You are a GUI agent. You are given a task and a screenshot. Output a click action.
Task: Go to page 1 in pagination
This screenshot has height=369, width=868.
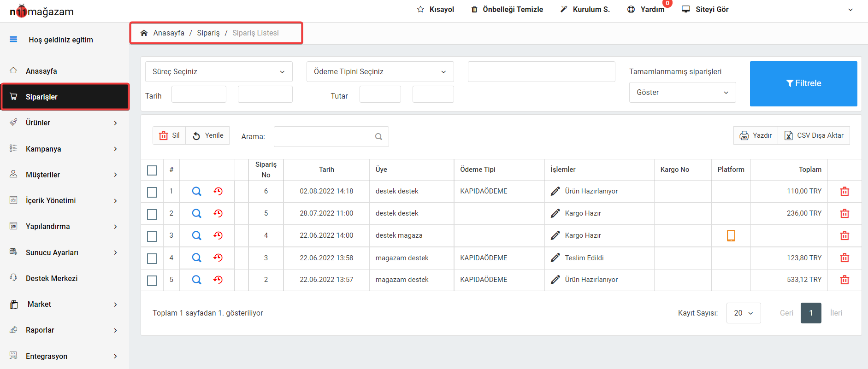click(811, 313)
